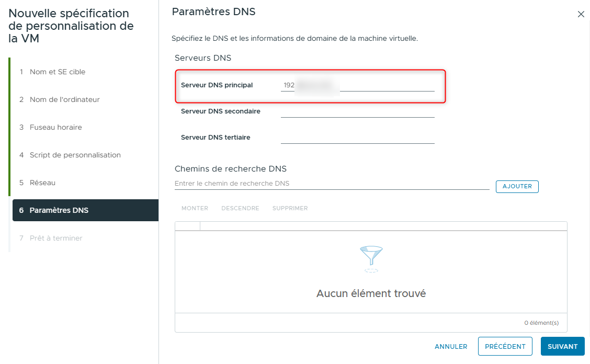Click the Serveur DNS secondaire field
This screenshot has height=364, width=590.
[x=357, y=111]
